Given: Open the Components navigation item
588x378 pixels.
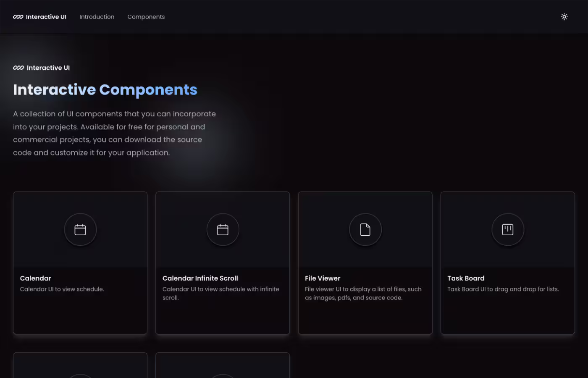Looking at the screenshot, I should [146, 17].
